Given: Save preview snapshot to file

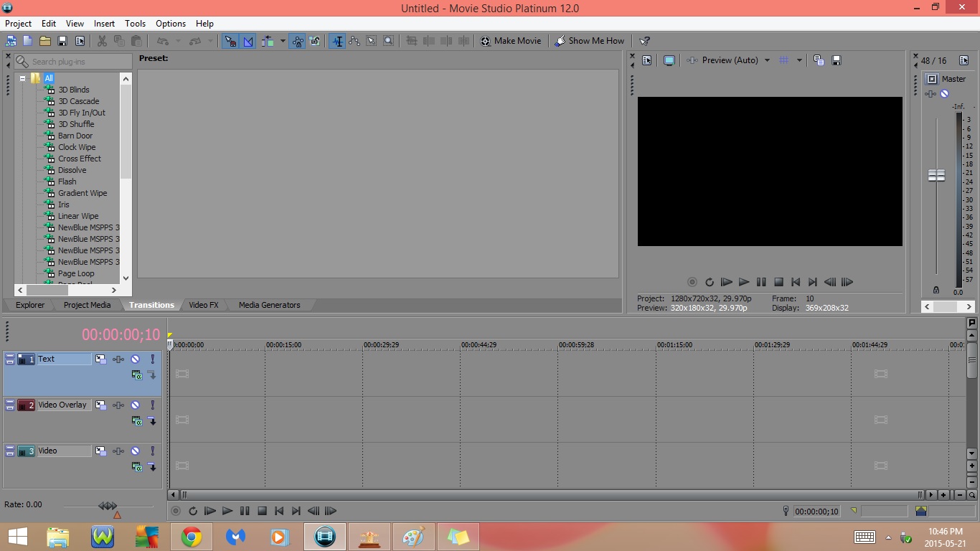Looking at the screenshot, I should click(837, 60).
